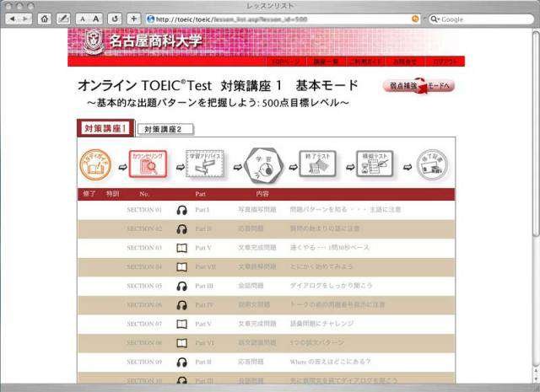Click 'Part IV' in SECTION 06 row
Image resolution: width=540 pixels, height=392 pixels.
[204, 305]
